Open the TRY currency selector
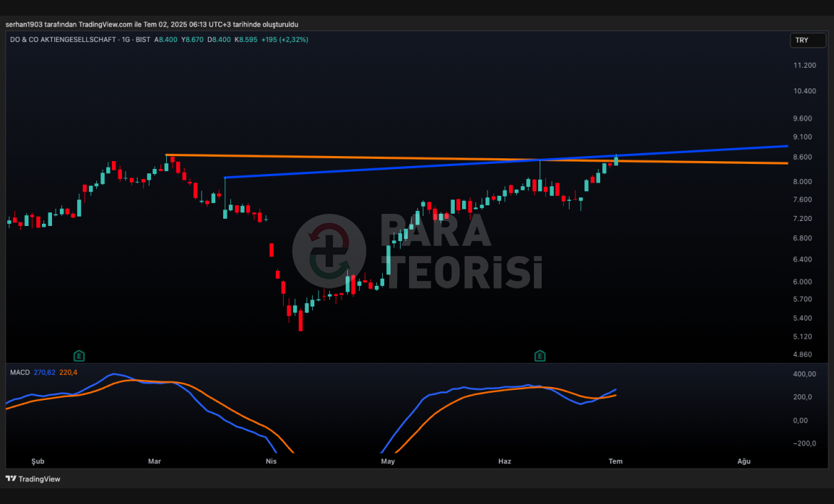 808,40
